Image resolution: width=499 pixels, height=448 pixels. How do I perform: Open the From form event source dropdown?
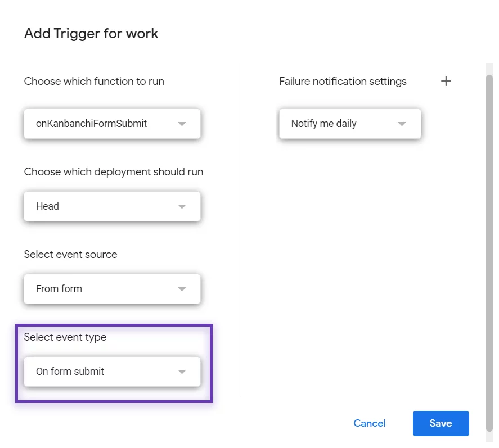pos(112,289)
